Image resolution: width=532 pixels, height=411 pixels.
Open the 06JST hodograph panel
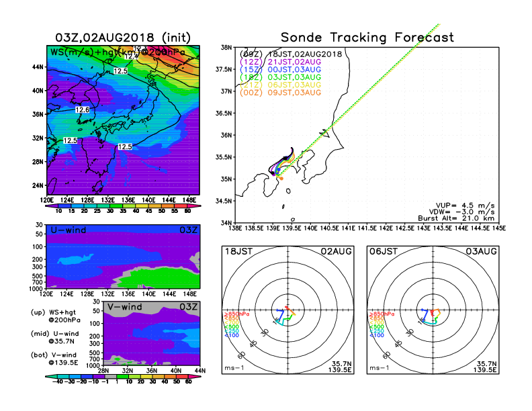[433, 310]
